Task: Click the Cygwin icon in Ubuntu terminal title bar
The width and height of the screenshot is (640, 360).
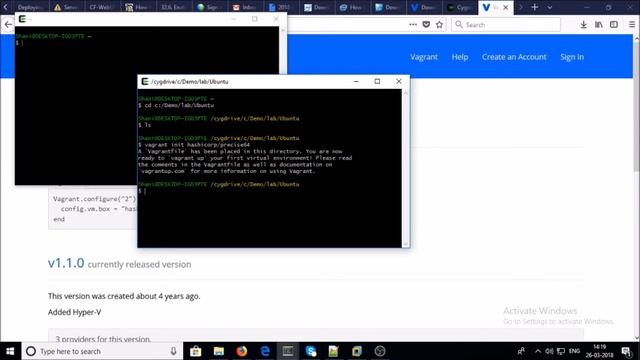Action: pos(144,82)
